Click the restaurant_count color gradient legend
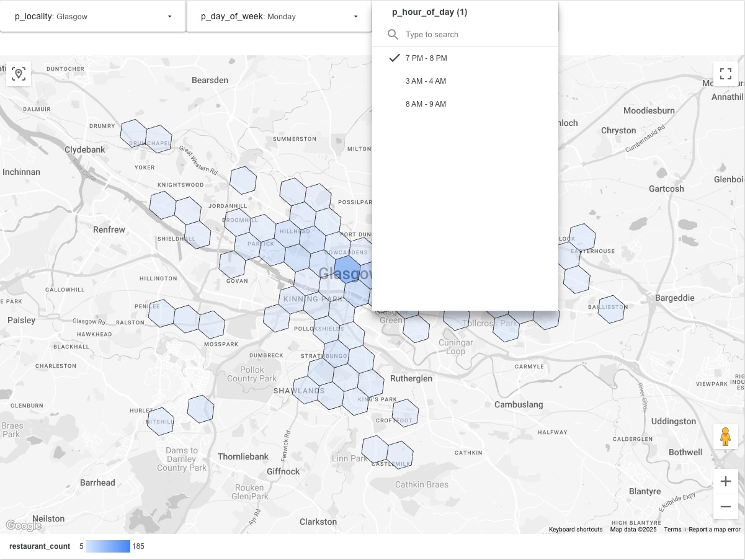This screenshot has width=745, height=560. coord(107,546)
